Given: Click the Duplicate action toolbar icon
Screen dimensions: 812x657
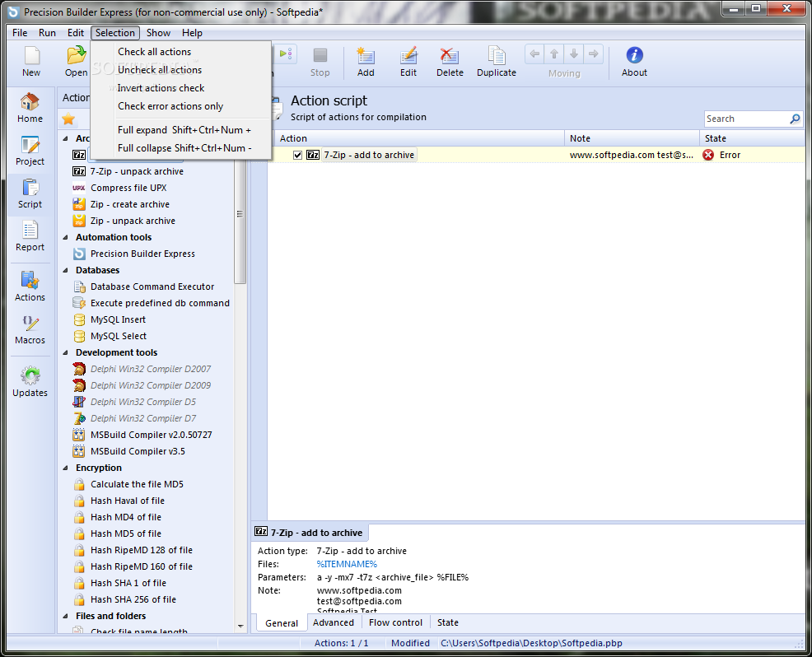Looking at the screenshot, I should point(496,56).
